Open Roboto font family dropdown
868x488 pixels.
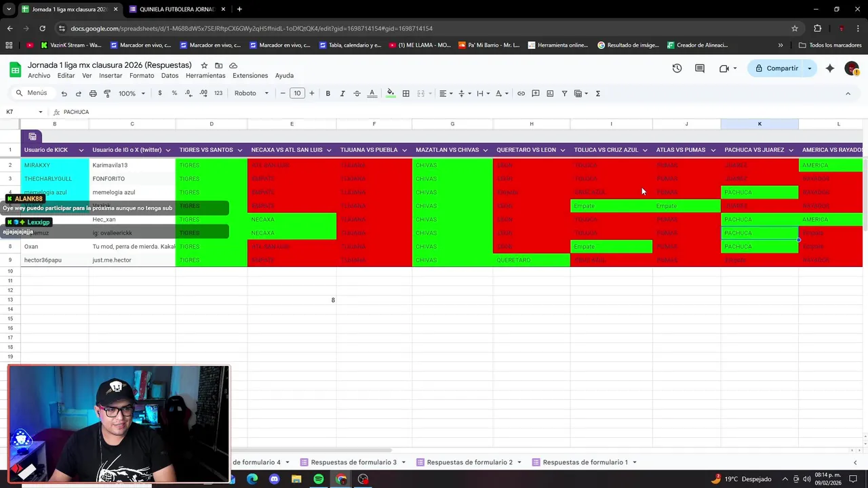[252, 94]
